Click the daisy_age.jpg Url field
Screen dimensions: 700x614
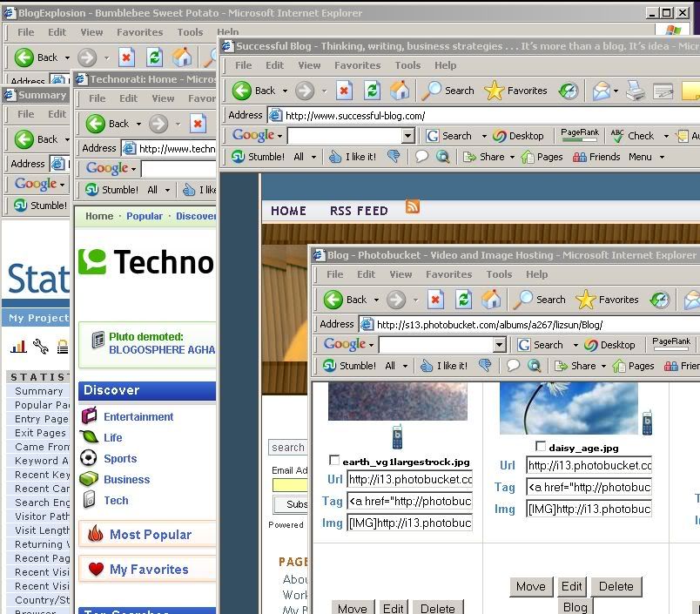click(589, 465)
